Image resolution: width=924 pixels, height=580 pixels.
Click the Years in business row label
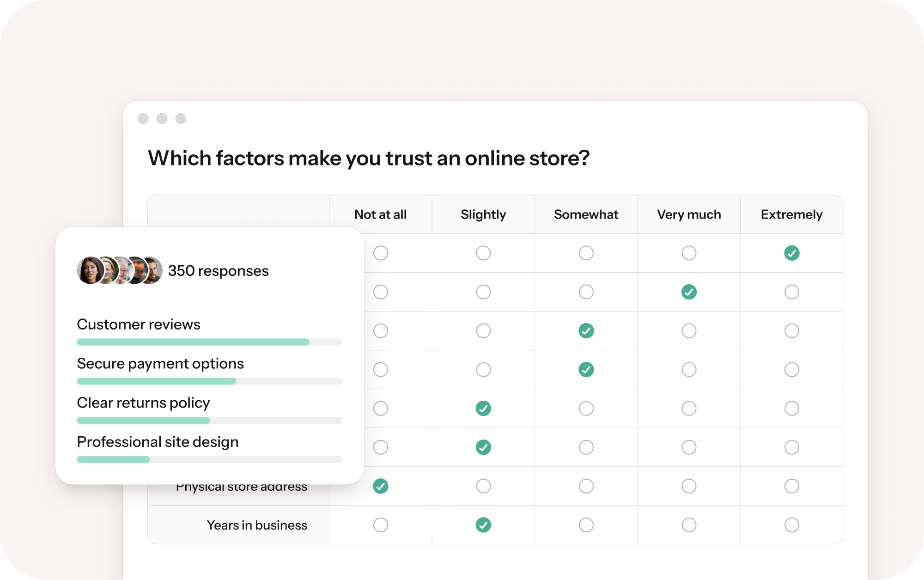tap(257, 525)
